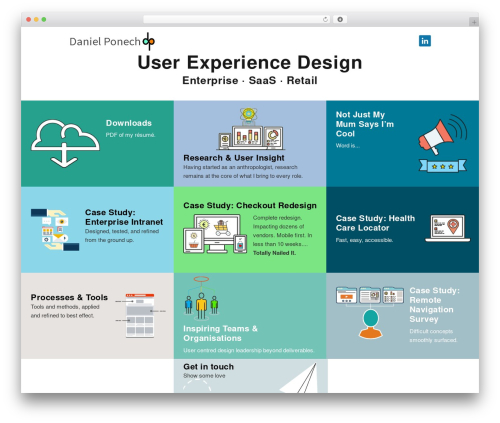
Task: Click the browser download indicator icon
Action: (340, 19)
